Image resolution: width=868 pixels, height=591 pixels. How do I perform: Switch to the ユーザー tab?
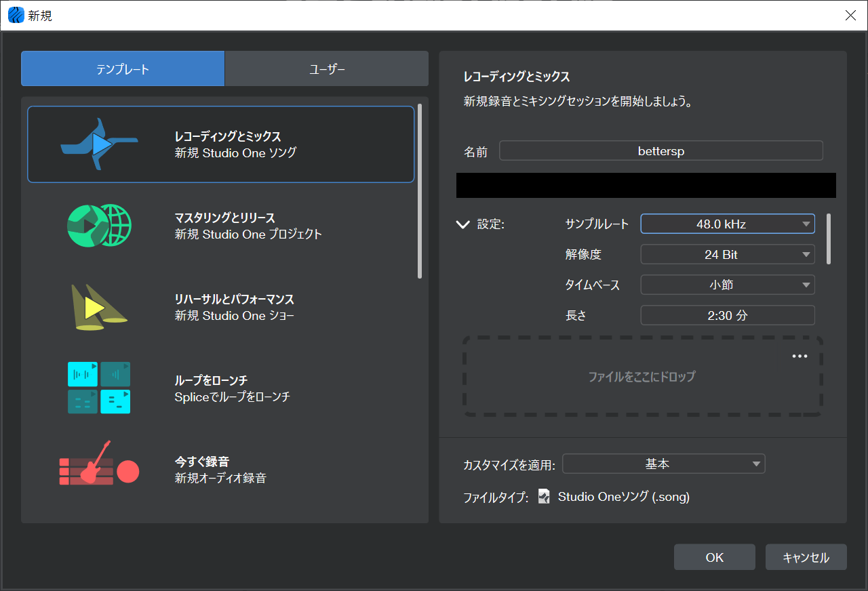pyautogui.click(x=327, y=68)
